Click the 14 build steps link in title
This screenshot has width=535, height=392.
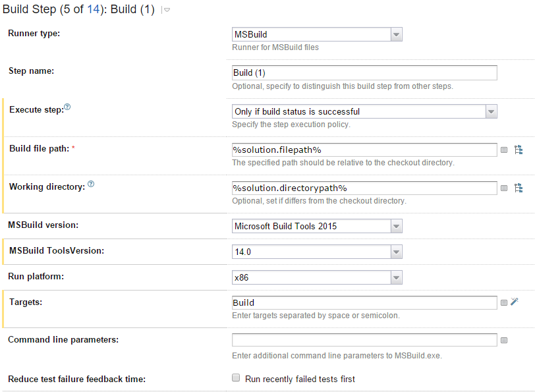tap(93, 9)
